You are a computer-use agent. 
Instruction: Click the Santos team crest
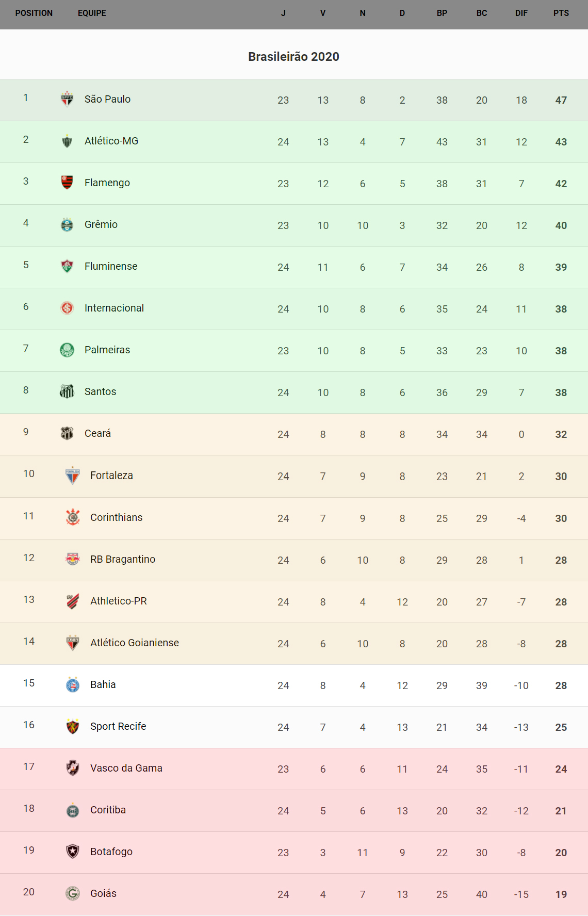(67, 391)
